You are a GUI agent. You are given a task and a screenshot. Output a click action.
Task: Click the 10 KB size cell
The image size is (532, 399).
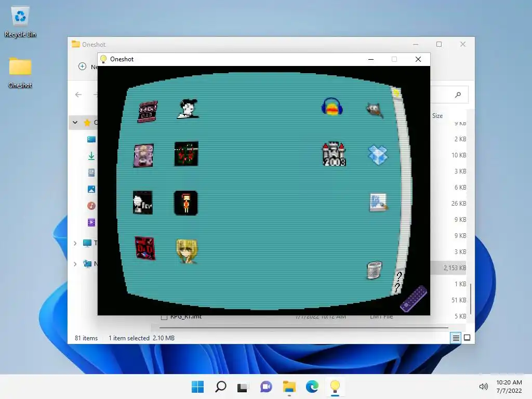pos(459,155)
